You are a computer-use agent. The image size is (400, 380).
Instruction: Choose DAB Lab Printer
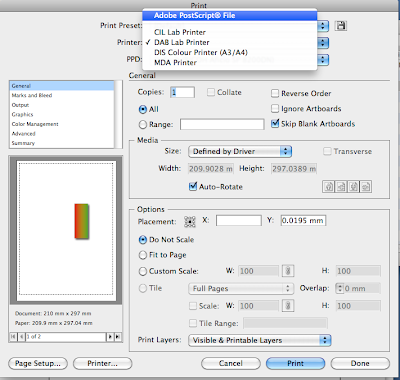229,42
